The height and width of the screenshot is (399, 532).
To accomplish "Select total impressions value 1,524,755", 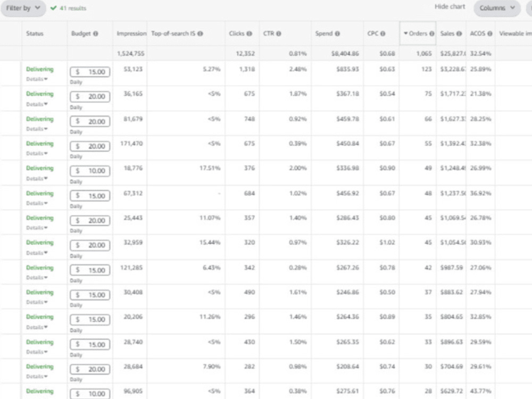I will click(131, 54).
